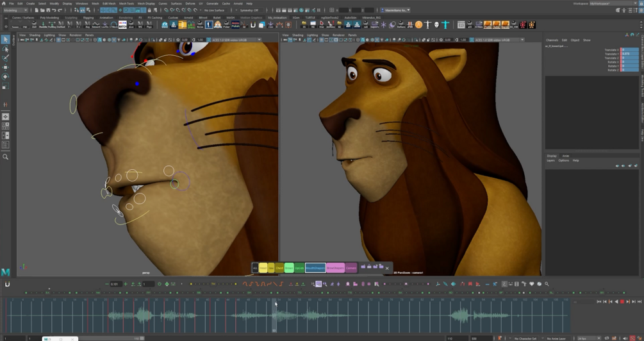Viewport: 644px width, 341px height.
Task: Click the home icon in menu bar
Action: (x=4, y=3)
